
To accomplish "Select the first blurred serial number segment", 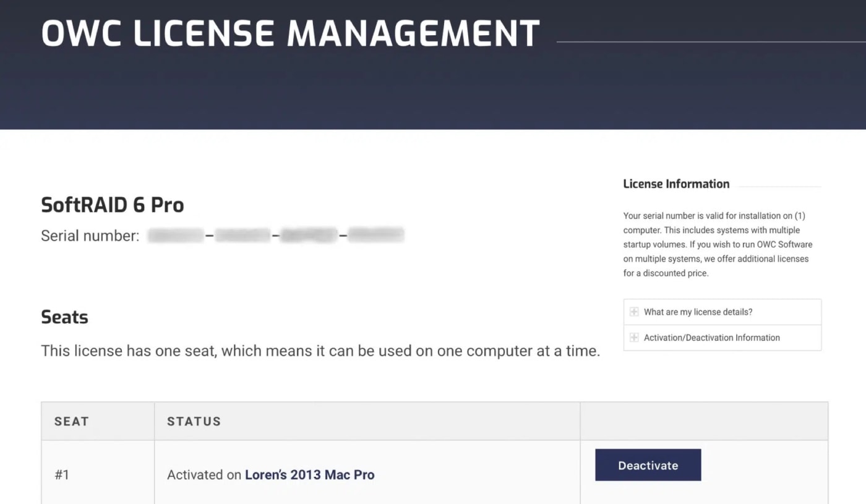I will (x=174, y=235).
